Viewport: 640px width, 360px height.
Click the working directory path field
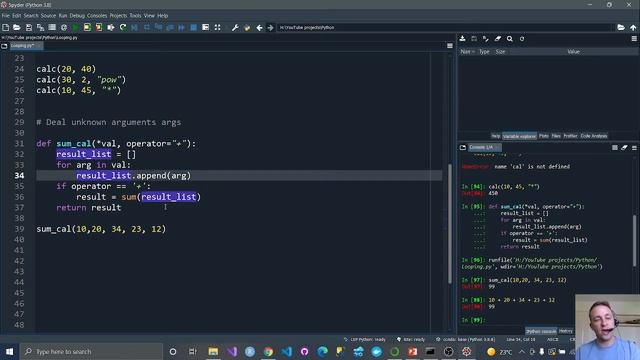click(444, 28)
